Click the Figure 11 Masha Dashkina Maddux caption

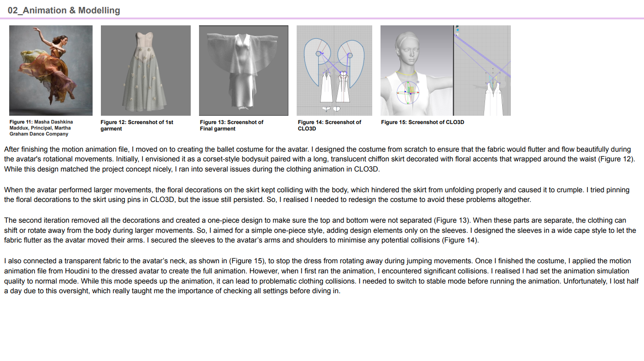41,128
